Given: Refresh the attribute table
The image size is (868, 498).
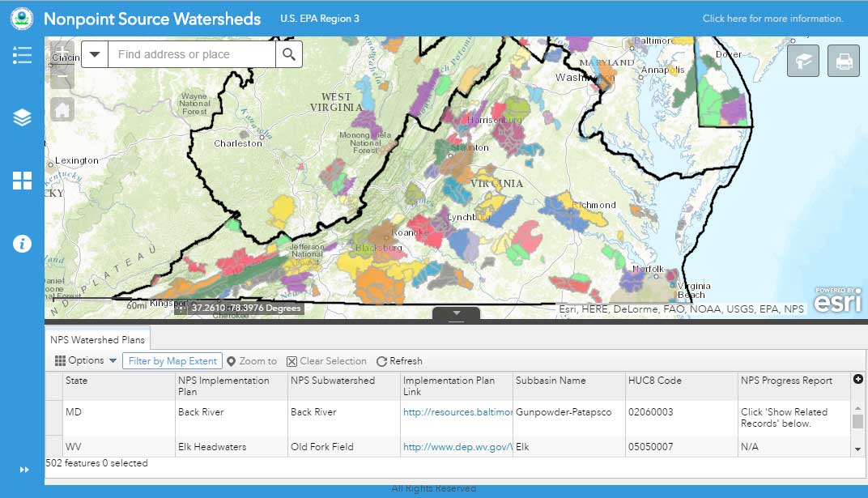Looking at the screenshot, I should point(399,361).
